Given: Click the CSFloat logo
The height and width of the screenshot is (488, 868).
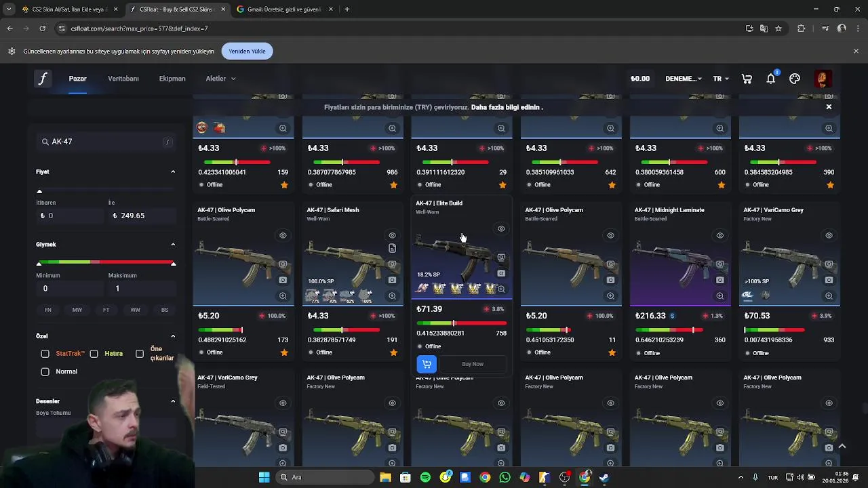Looking at the screenshot, I should click(x=43, y=79).
